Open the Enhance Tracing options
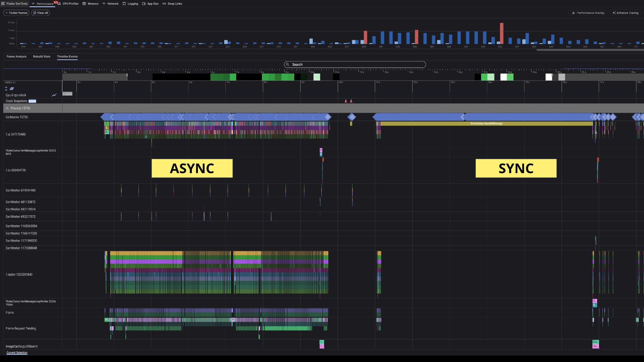Screen dimensions: 644x362 (x=626, y=13)
